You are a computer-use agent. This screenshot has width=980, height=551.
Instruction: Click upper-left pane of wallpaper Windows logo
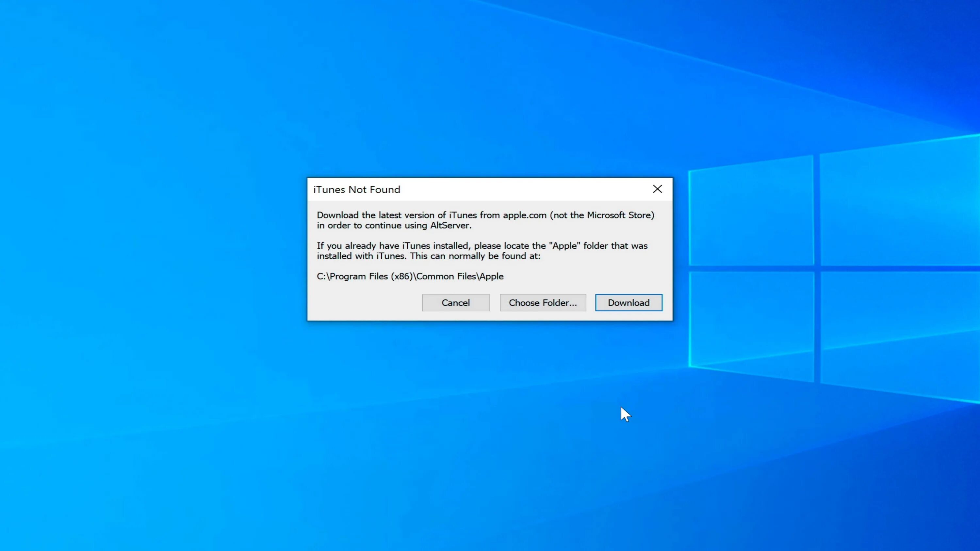coord(751,215)
